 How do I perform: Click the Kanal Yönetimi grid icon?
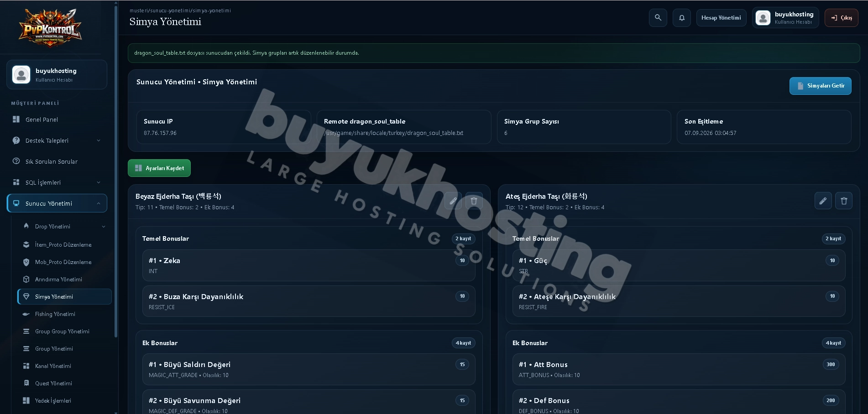pyautogui.click(x=26, y=366)
